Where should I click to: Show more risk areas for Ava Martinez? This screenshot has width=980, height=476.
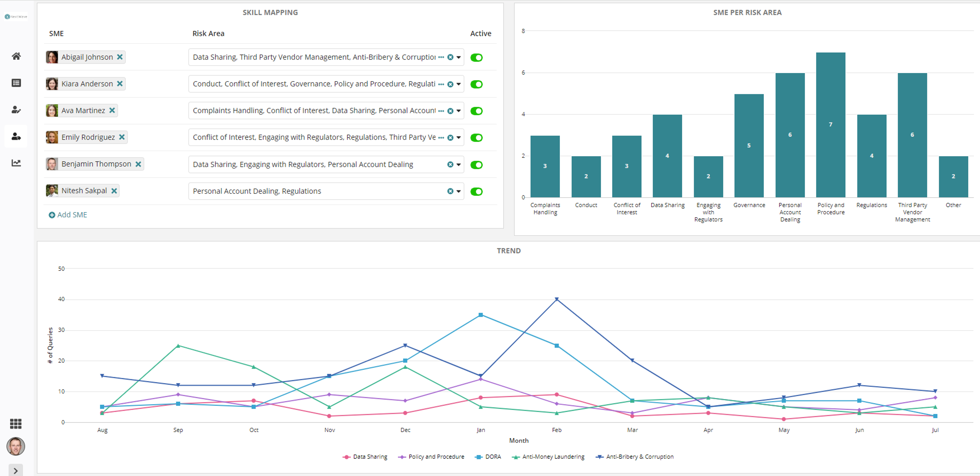click(x=441, y=111)
